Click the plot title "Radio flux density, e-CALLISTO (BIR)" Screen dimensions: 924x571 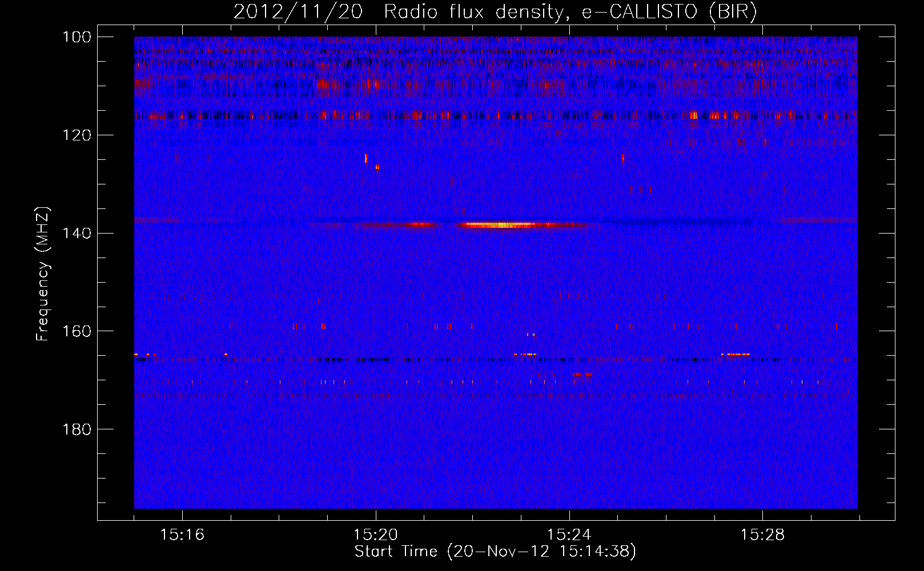[570, 12]
